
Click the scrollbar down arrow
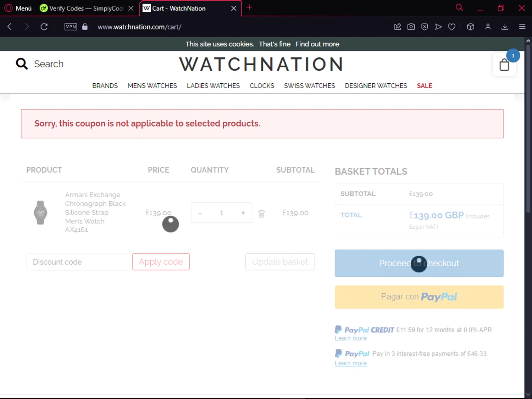[528, 394]
